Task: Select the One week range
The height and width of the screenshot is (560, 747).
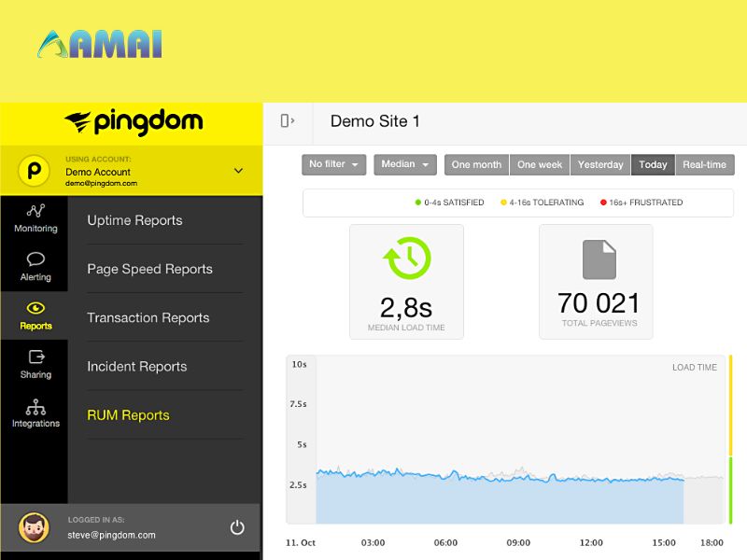Action: coord(540,165)
